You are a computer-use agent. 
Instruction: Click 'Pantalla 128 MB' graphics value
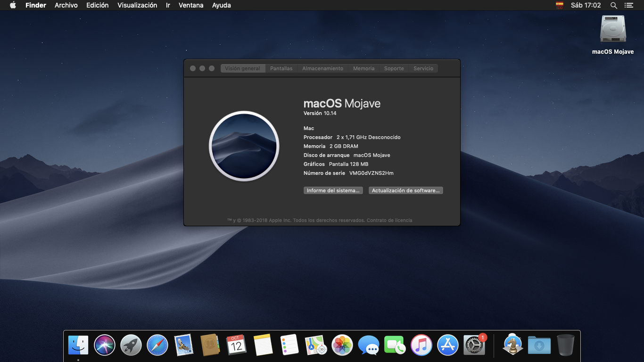[x=349, y=164]
